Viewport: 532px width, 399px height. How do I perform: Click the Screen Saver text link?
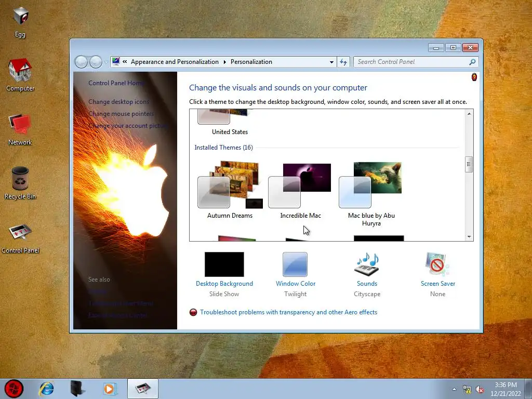[437, 284]
